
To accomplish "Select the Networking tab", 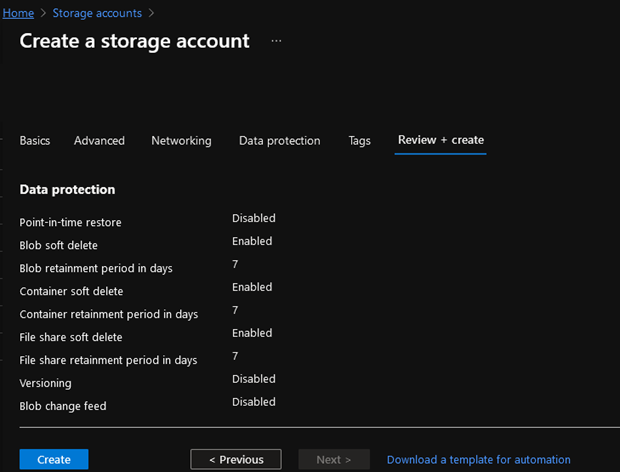I will [181, 141].
